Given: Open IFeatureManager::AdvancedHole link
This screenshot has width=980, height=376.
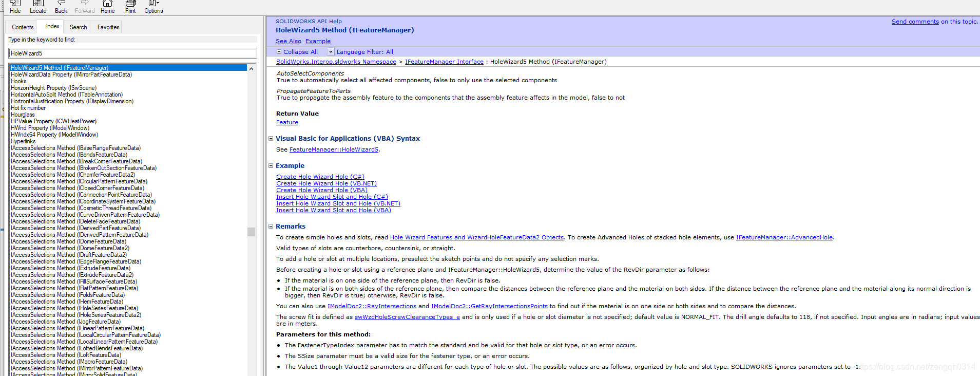Looking at the screenshot, I should click(x=784, y=237).
